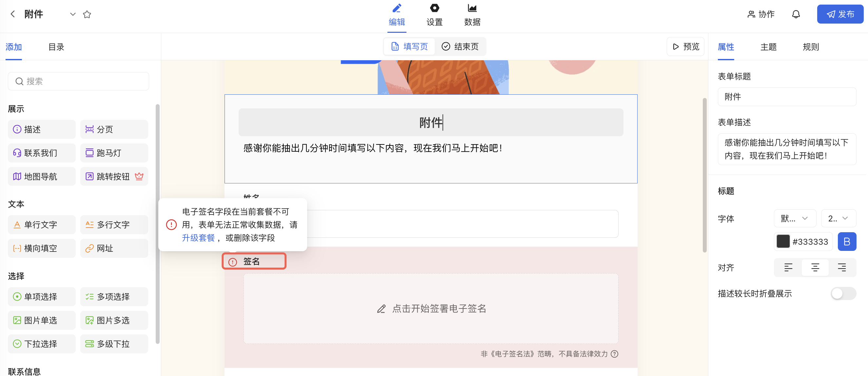The height and width of the screenshot is (376, 868).
Task: Add the 多行文字 multi-line text field
Action: (114, 225)
